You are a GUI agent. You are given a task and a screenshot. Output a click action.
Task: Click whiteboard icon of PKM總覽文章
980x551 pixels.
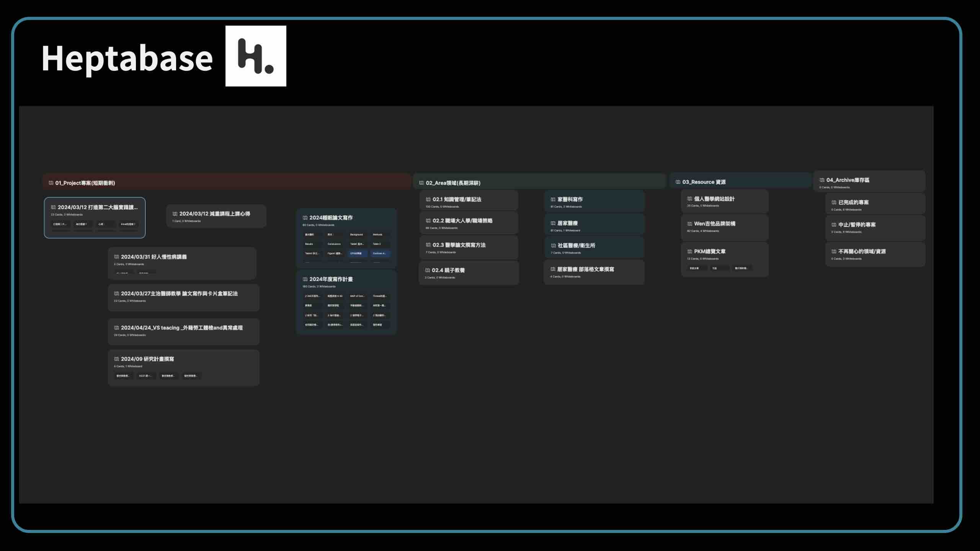(690, 251)
